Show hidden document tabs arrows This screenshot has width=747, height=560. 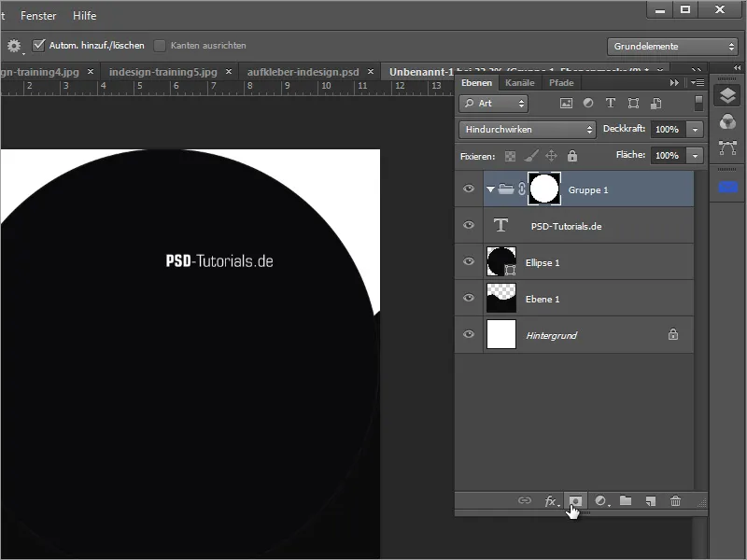(697, 71)
